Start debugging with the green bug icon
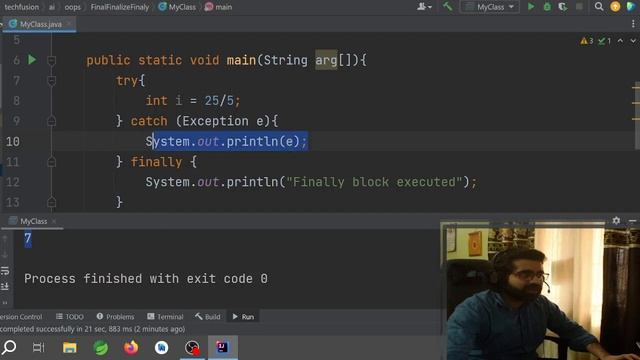 547,7
